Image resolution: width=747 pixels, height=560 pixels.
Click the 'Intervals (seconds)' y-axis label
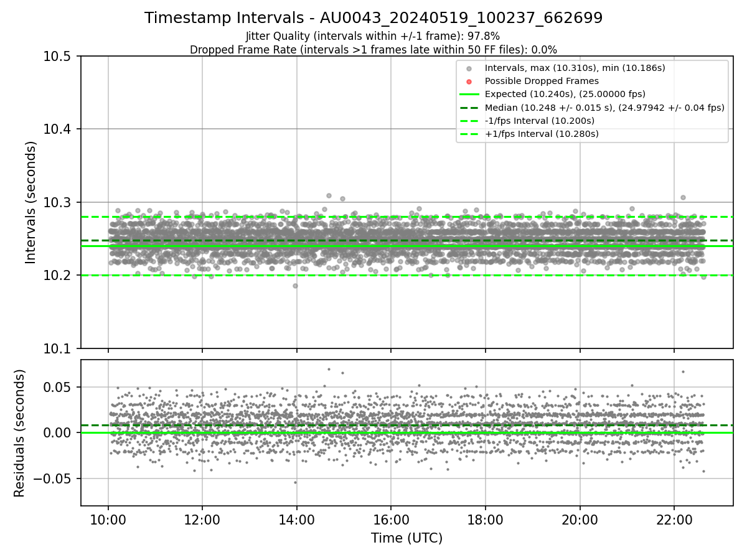pyautogui.click(x=31, y=202)
